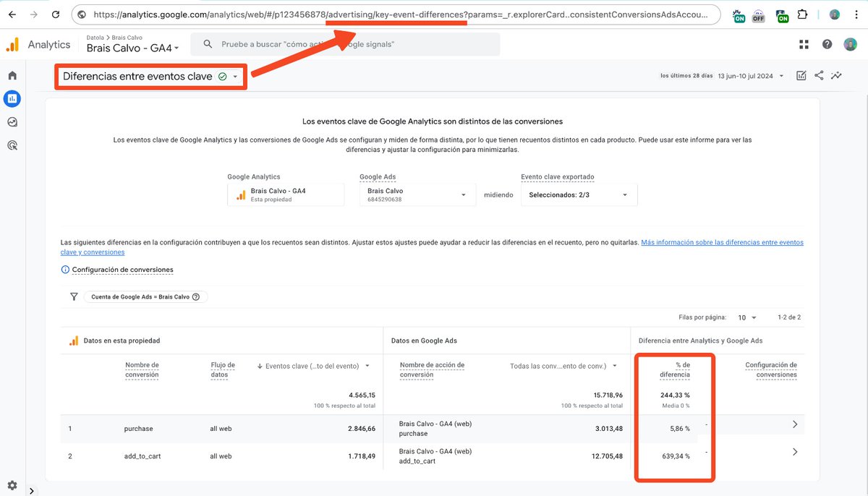This screenshot has height=496, width=868.
Task: Expand the purchase row with right chevron
Action: [x=795, y=424]
